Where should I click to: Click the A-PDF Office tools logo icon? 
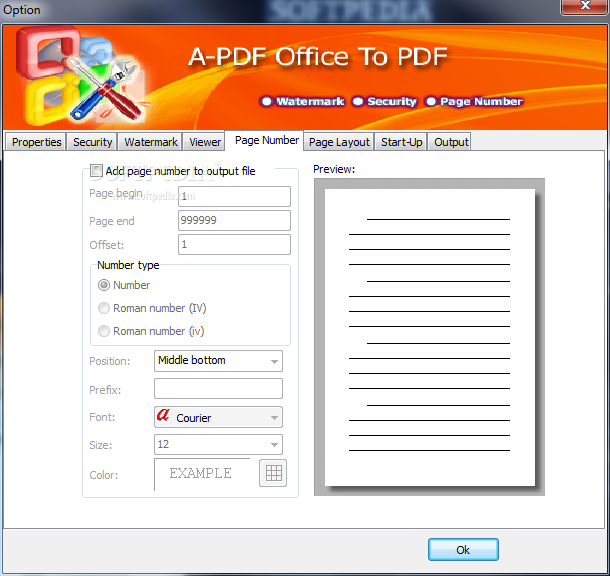coord(80,76)
